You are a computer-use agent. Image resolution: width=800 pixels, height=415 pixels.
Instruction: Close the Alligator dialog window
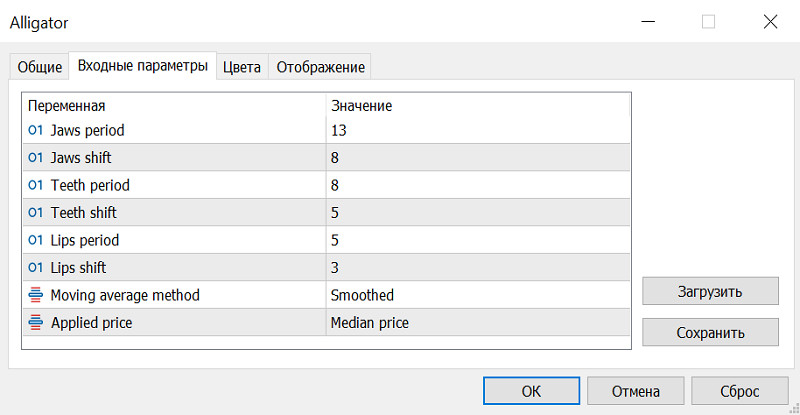pyautogui.click(x=770, y=21)
